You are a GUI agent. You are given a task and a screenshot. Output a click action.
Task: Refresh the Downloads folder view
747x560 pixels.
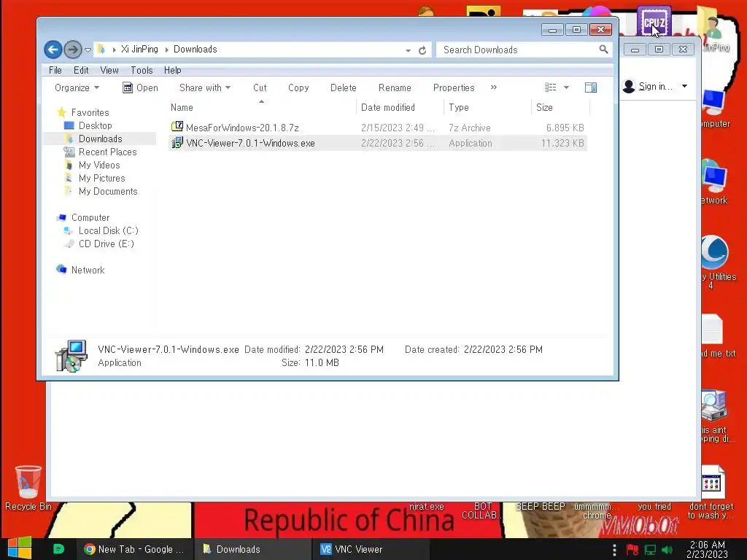pos(422,50)
